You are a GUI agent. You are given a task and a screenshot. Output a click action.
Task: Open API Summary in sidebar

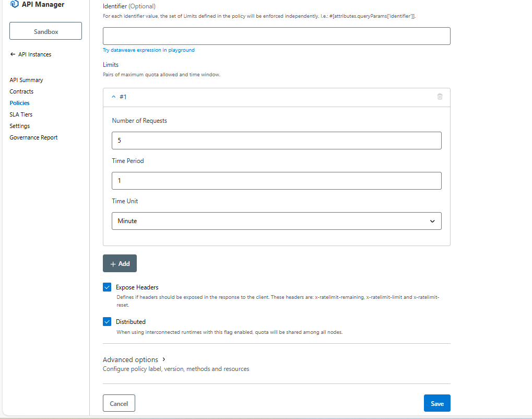click(x=26, y=80)
